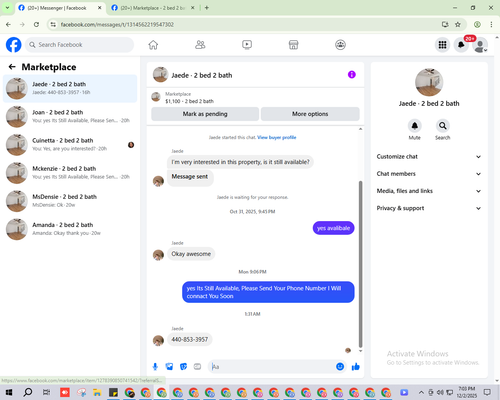This screenshot has width=500, height=400.
Task: Expand Privacy & support section
Action: coord(429,208)
